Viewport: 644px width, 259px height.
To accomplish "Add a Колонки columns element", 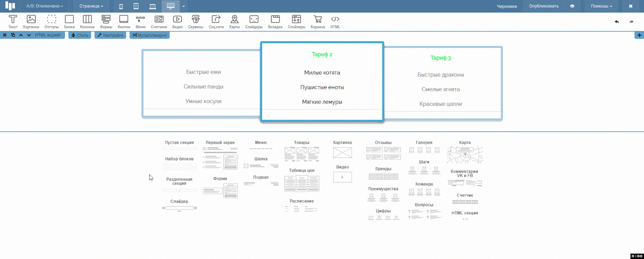I will [87, 21].
